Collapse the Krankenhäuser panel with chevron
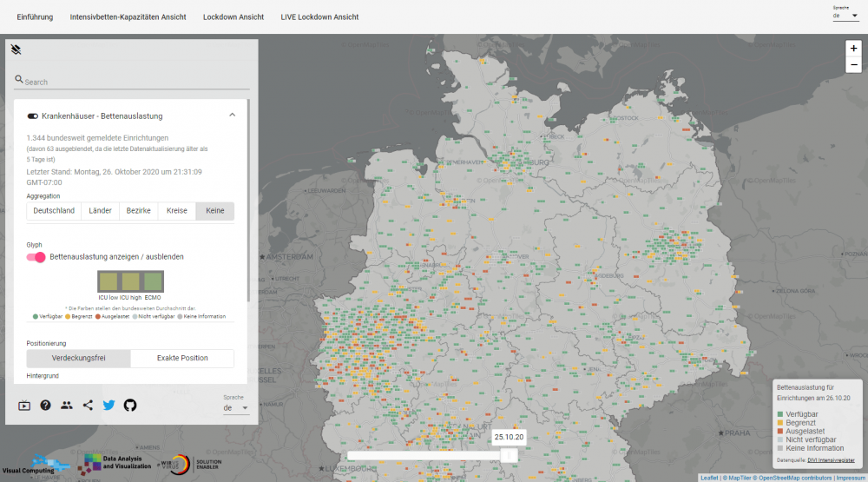 pyautogui.click(x=233, y=115)
